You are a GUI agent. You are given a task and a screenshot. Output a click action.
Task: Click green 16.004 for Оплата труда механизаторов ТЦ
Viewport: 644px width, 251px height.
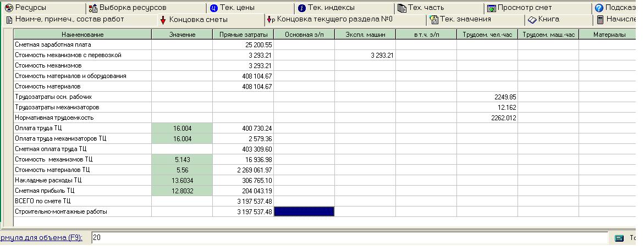click(182, 138)
